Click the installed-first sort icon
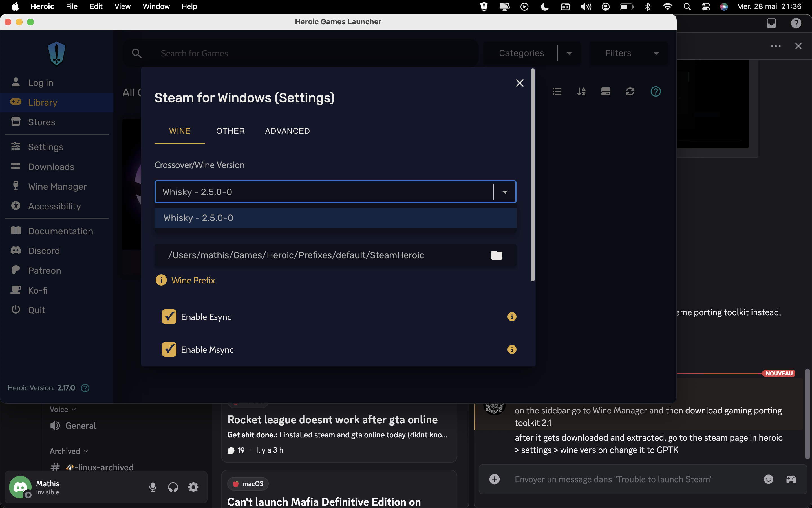Screen dimensions: 812x508 [606, 91]
